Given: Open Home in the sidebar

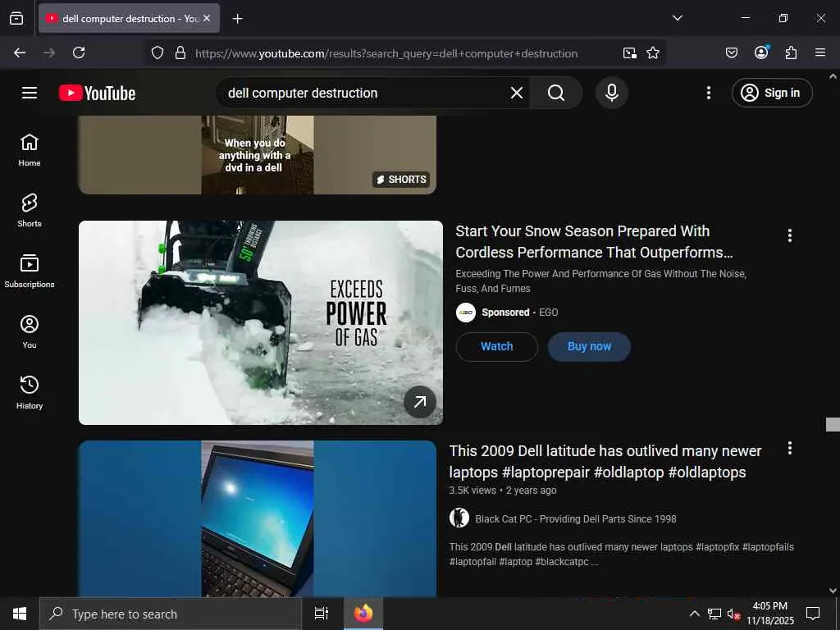Looking at the screenshot, I should pos(30,150).
